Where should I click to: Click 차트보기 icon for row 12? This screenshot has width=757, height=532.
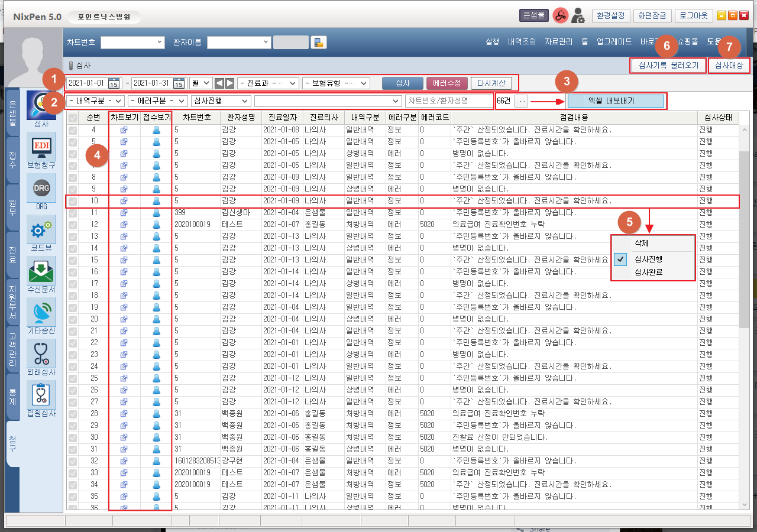(x=124, y=225)
